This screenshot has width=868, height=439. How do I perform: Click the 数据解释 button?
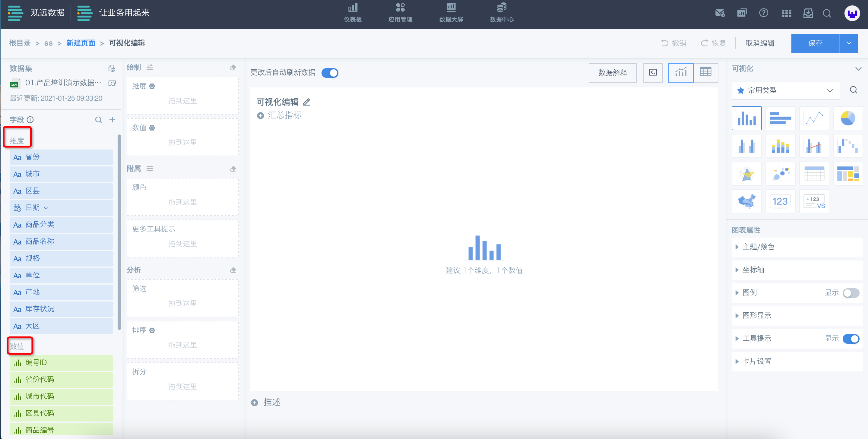(x=612, y=73)
